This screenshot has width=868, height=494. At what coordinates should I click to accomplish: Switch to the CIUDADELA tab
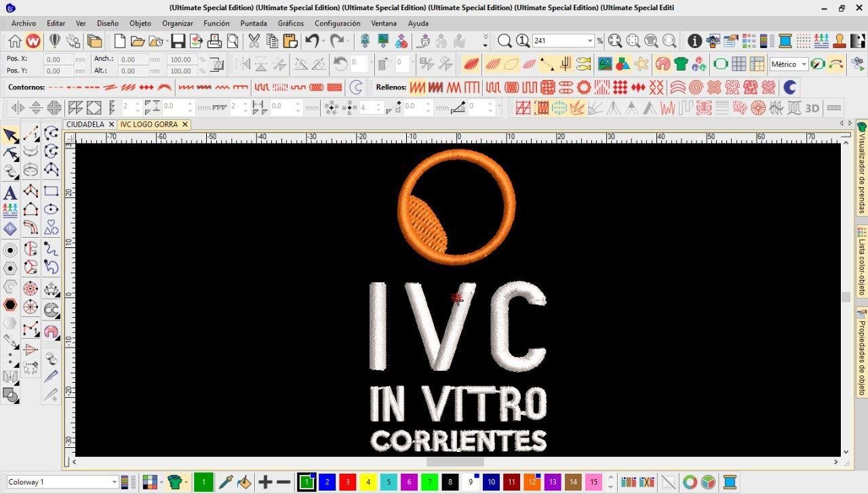pos(85,125)
